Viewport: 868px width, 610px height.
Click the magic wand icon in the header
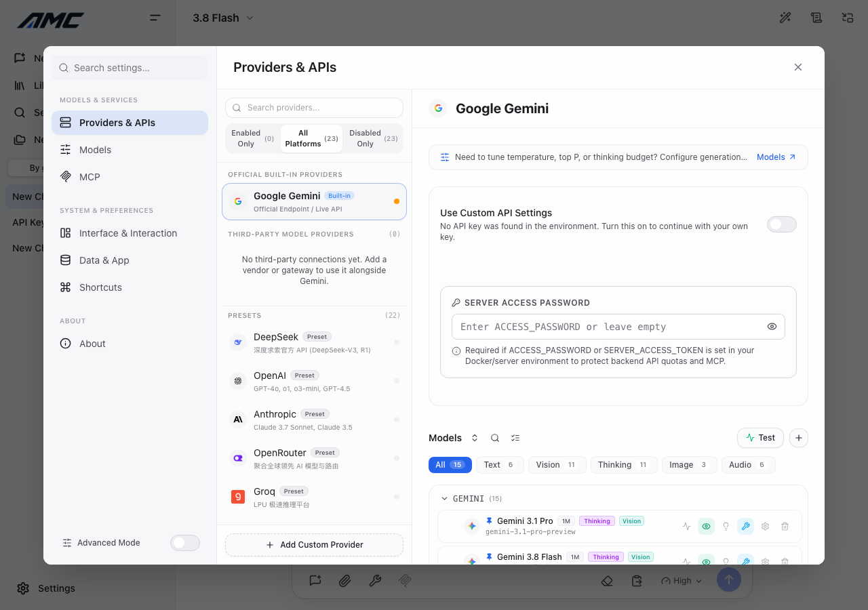coord(785,18)
